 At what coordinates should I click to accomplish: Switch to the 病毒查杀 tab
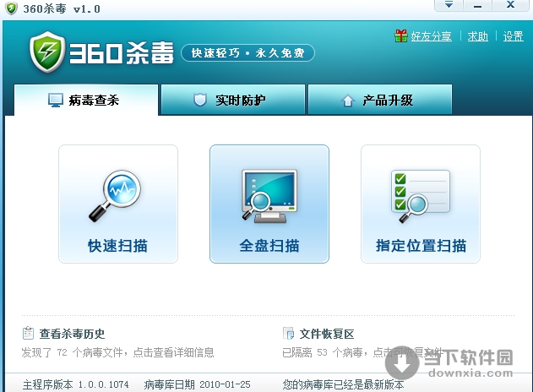point(86,100)
